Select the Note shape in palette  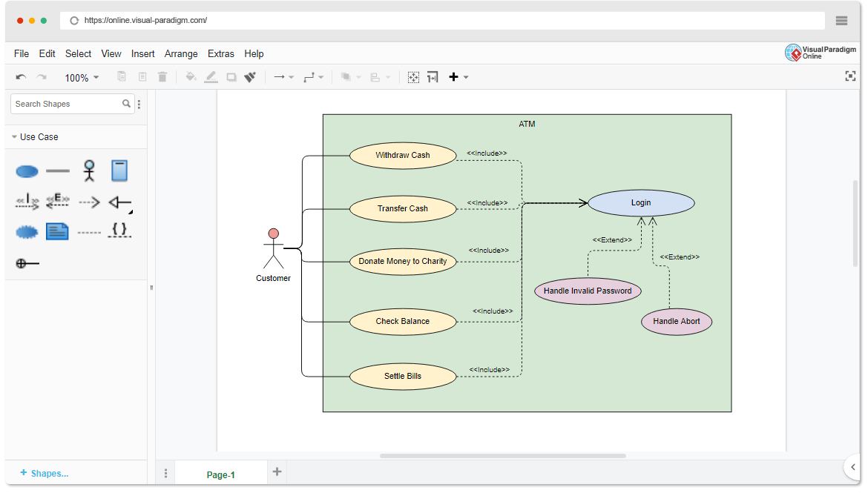[57, 232]
